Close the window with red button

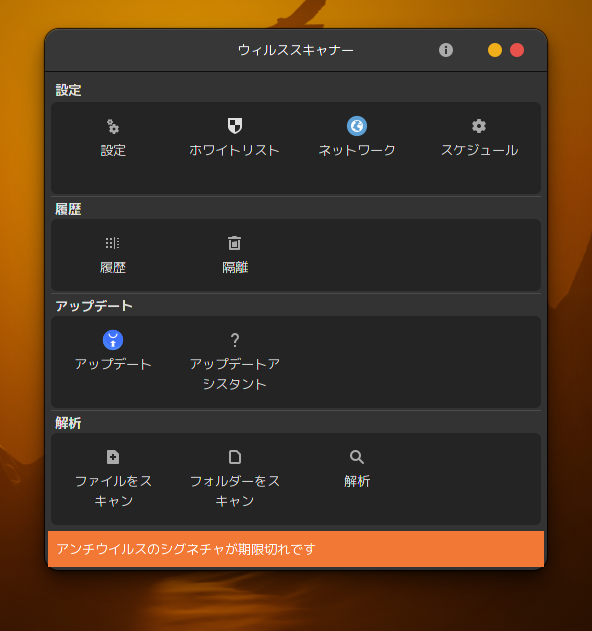point(517,50)
